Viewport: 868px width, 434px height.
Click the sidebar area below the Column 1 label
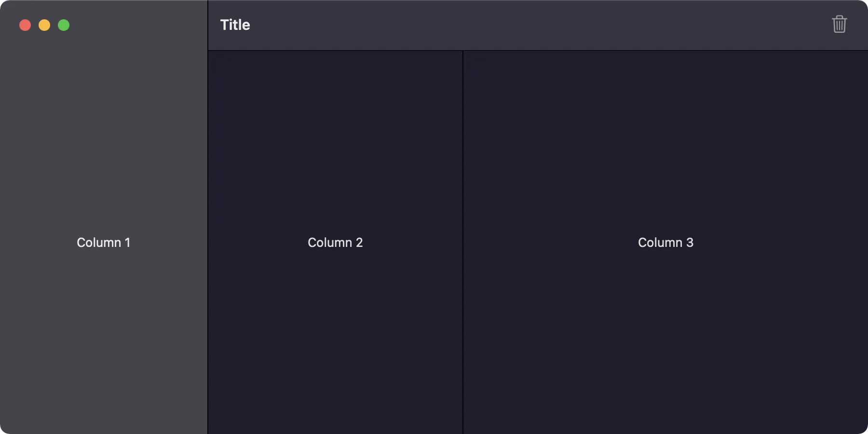click(x=103, y=347)
